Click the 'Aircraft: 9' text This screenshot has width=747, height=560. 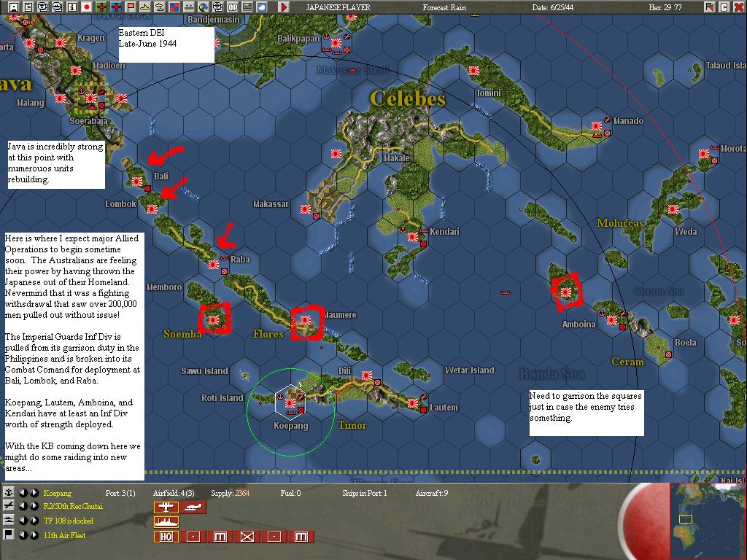point(432,493)
